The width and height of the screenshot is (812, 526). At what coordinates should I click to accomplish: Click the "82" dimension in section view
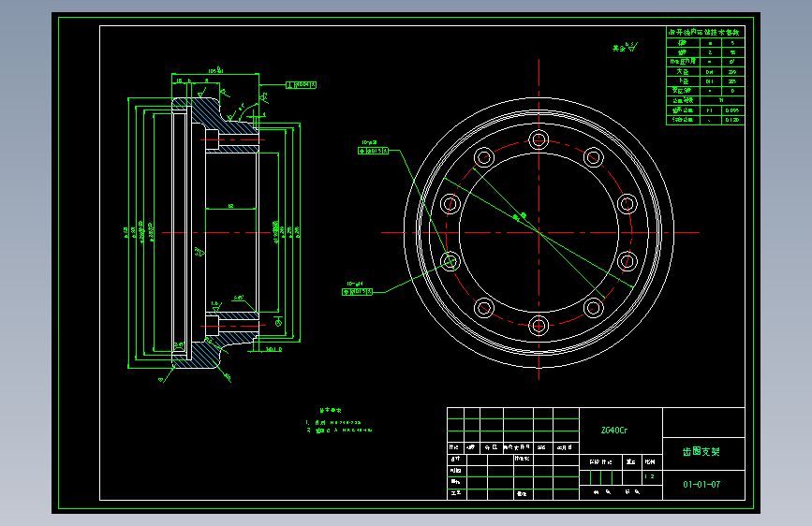point(231,206)
